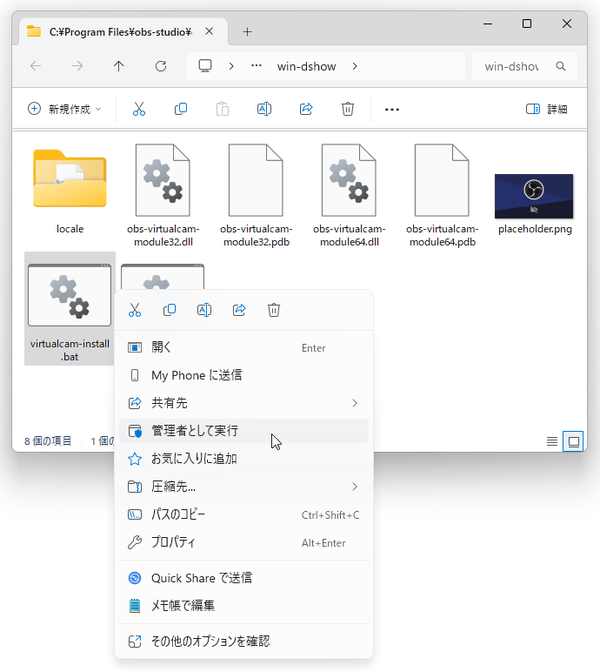Select placeholder.png thumbnail
The image size is (600, 672).
click(x=534, y=196)
